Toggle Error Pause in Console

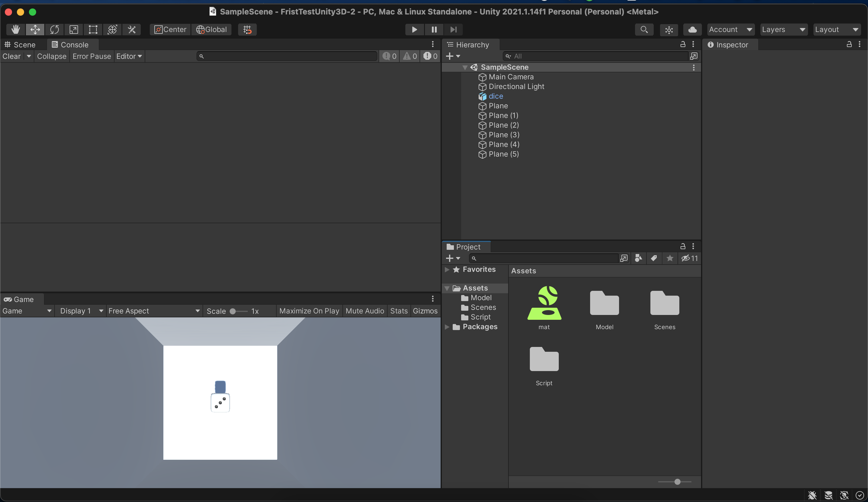92,56
